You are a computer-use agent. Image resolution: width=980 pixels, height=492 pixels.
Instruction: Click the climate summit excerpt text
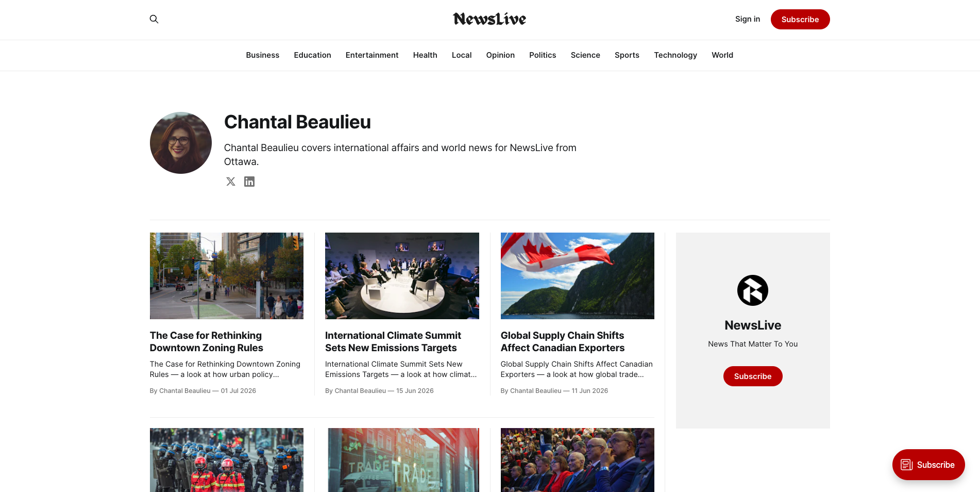tap(401, 369)
